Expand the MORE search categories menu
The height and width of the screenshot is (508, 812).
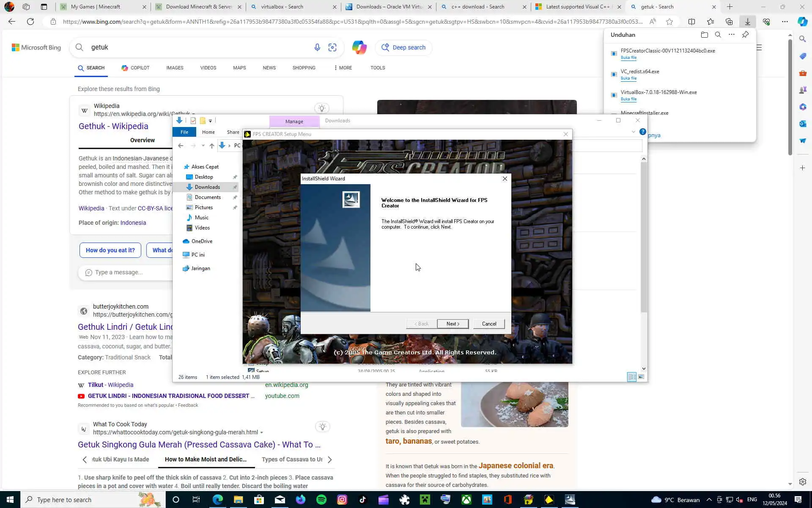343,68
